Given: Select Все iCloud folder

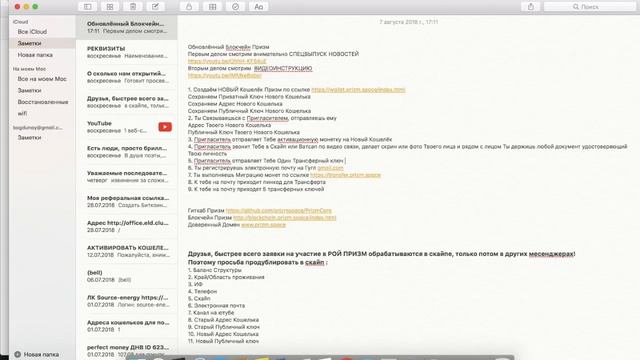Looking at the screenshot, I should pos(32,31).
